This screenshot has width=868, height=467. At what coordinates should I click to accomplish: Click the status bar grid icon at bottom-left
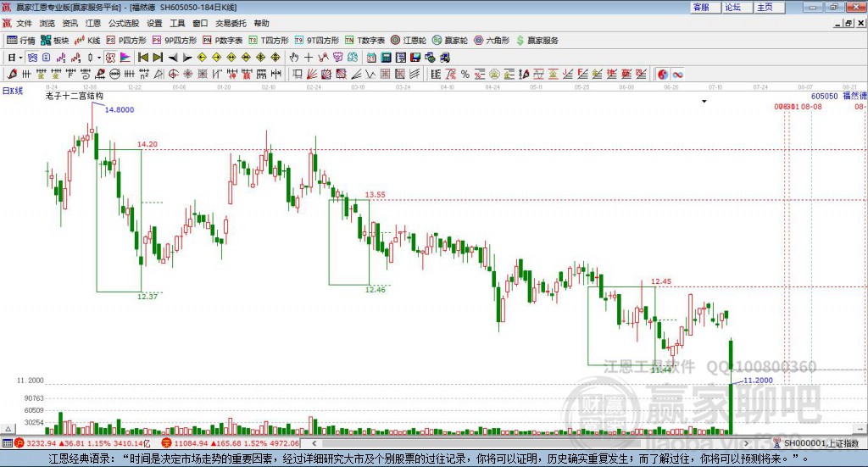click(x=7, y=443)
